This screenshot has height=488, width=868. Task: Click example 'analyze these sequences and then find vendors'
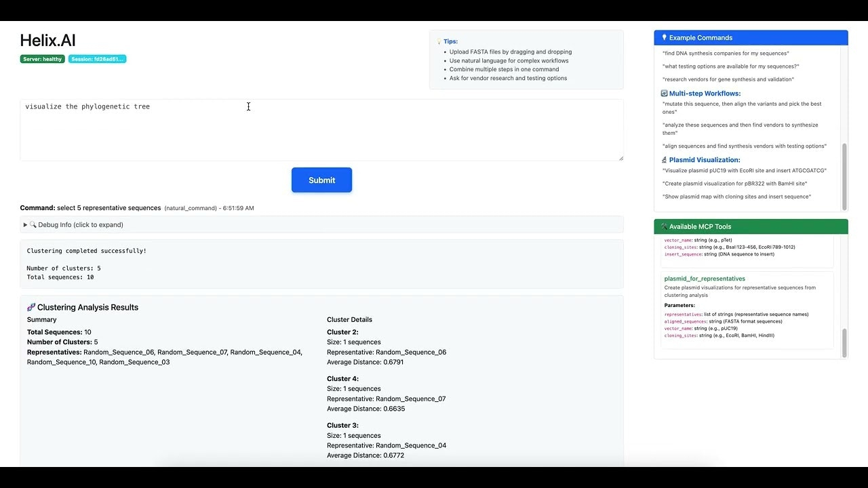click(x=741, y=129)
